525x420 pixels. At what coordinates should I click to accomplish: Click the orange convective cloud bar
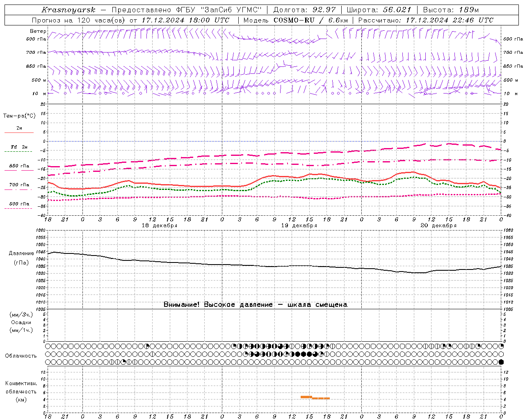click(315, 397)
